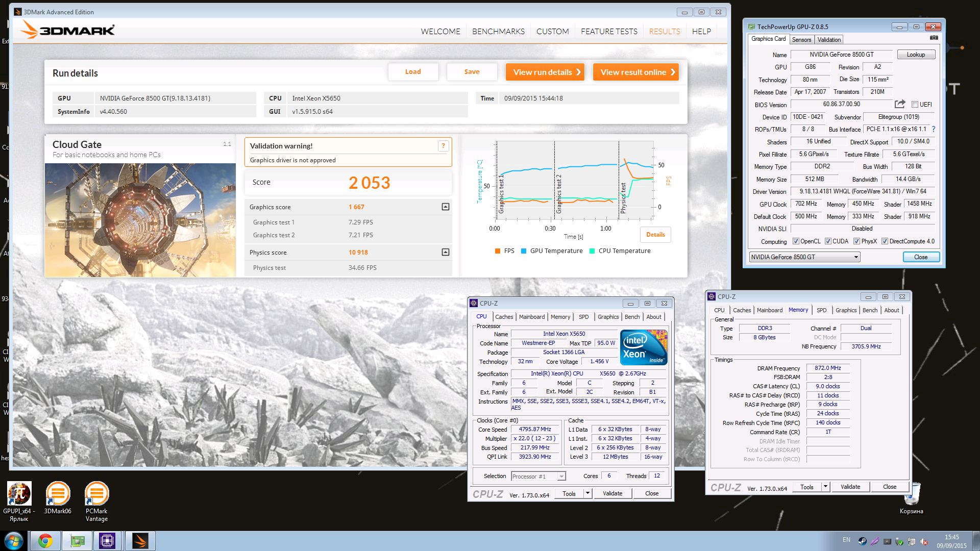Click the EN language indicator
Image resolution: width=980 pixels, height=551 pixels.
pos(847,540)
